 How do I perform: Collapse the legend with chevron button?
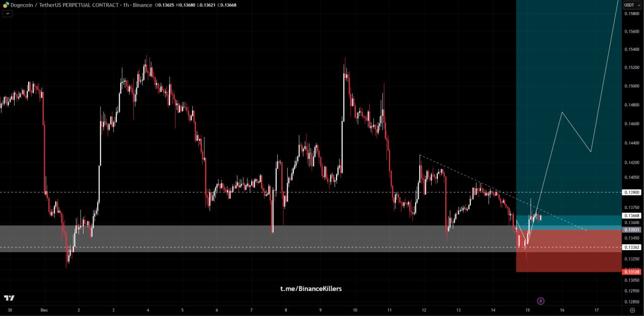[8, 14]
